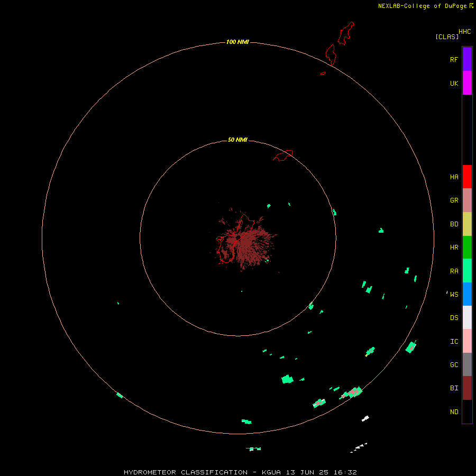The image size is (476, 476).
Task: Select the GR legend color block
Action: coord(467,200)
